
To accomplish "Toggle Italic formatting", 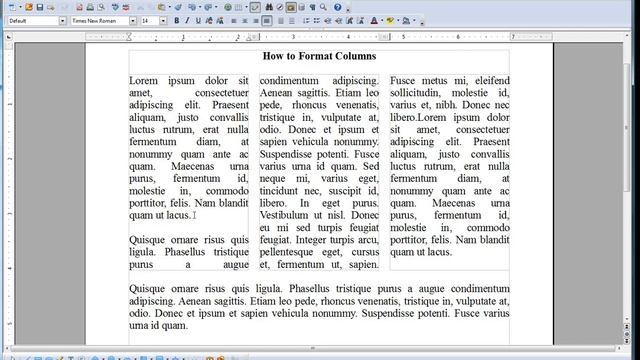I will 187,21.
